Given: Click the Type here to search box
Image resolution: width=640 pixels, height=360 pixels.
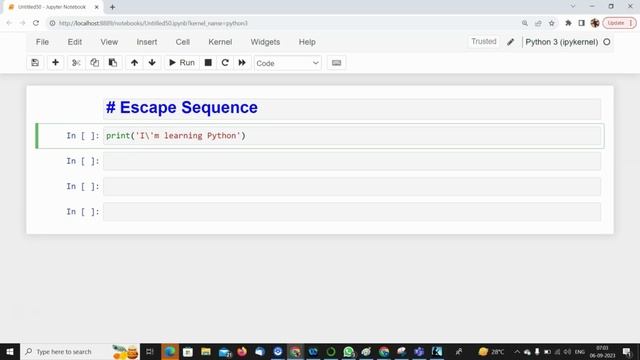Looking at the screenshot, I should coord(80,351).
